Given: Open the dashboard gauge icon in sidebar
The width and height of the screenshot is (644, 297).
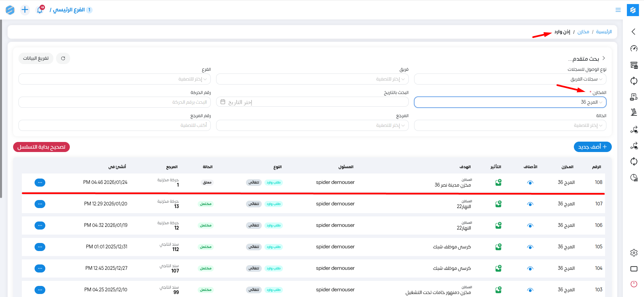Looking at the screenshot, I should (x=634, y=48).
